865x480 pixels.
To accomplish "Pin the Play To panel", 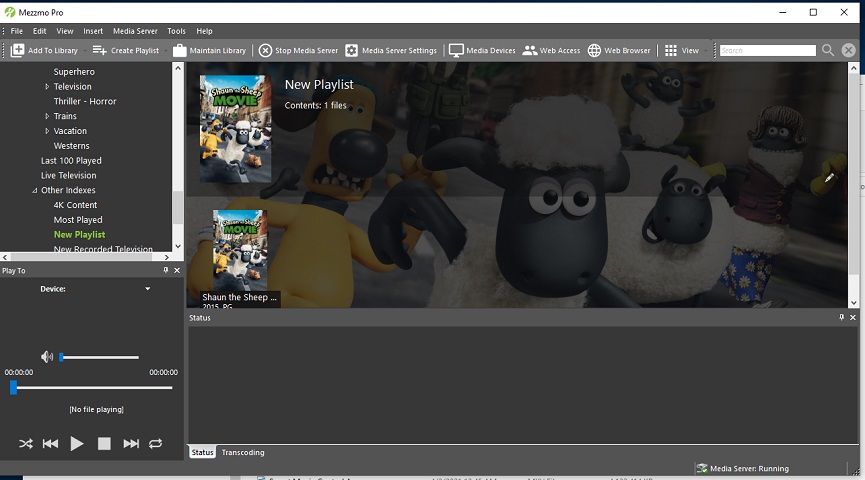I will coord(165,270).
